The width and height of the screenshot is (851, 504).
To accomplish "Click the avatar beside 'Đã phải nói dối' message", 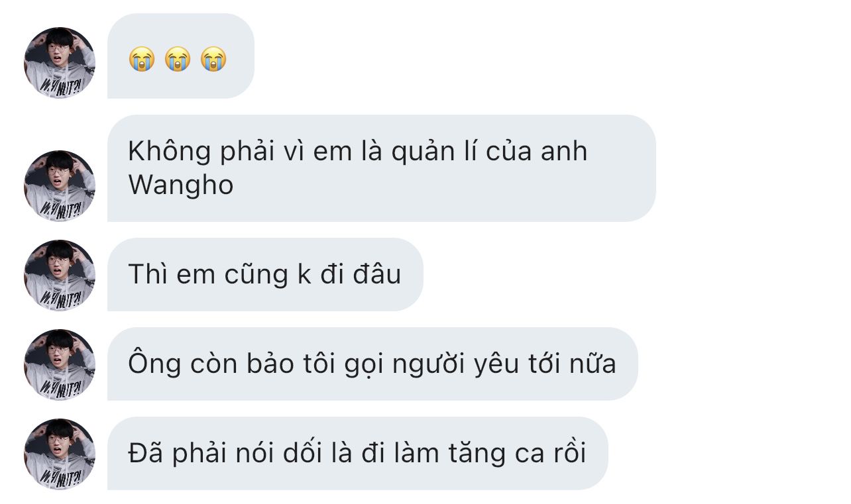I will [x=60, y=454].
